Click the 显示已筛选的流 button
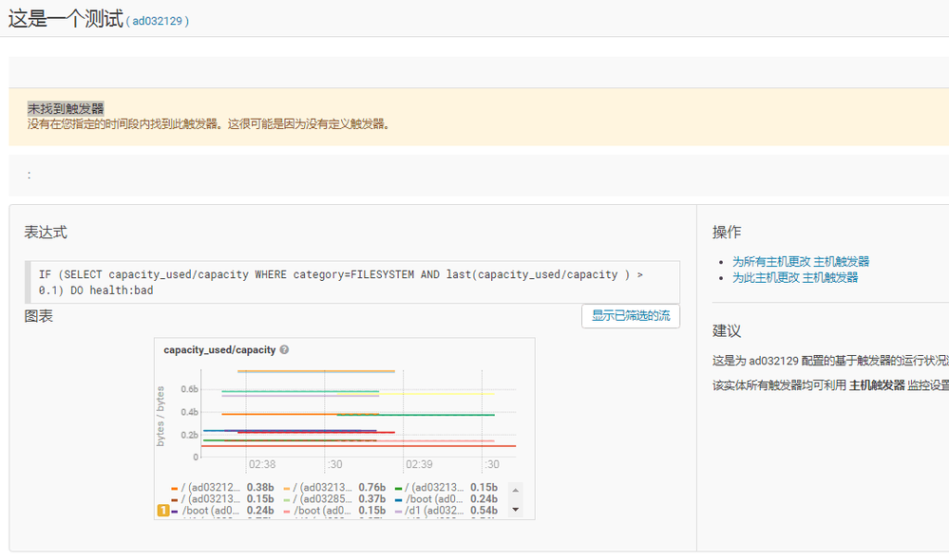 631,316
